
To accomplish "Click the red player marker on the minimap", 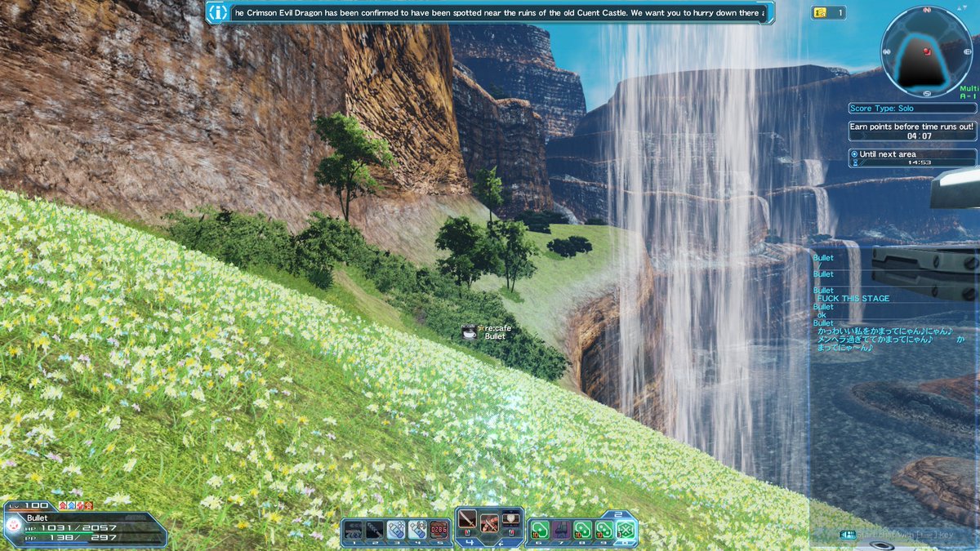I will 927,51.
